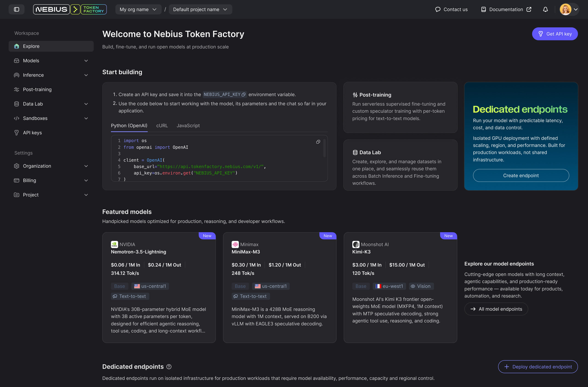Open the Kimi-K3 model card title
Viewport: 588px width, 387px height.
click(x=361, y=252)
